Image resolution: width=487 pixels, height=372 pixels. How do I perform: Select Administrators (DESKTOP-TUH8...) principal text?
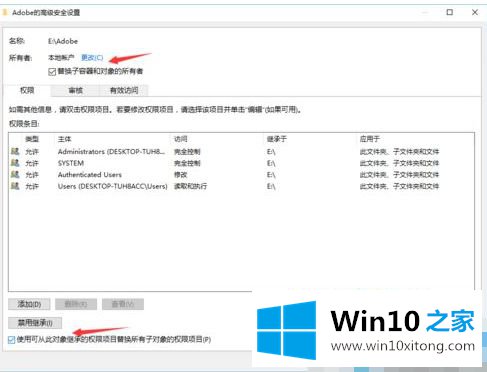(x=111, y=152)
